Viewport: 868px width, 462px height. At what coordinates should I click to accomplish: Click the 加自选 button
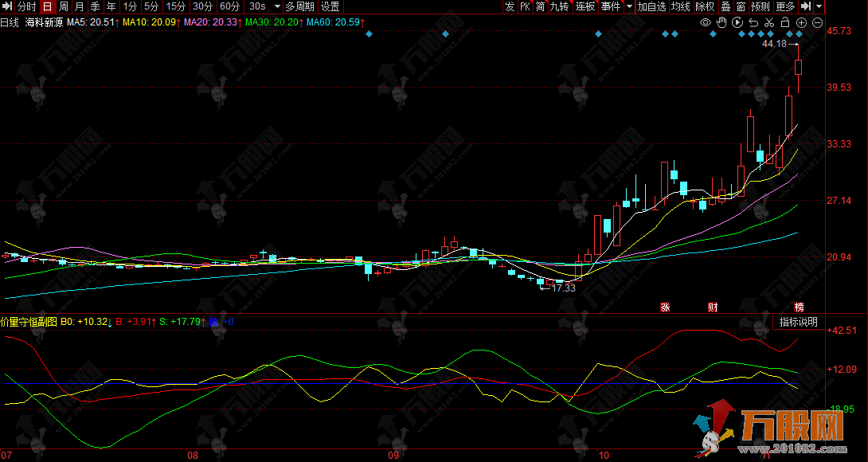(x=651, y=6)
